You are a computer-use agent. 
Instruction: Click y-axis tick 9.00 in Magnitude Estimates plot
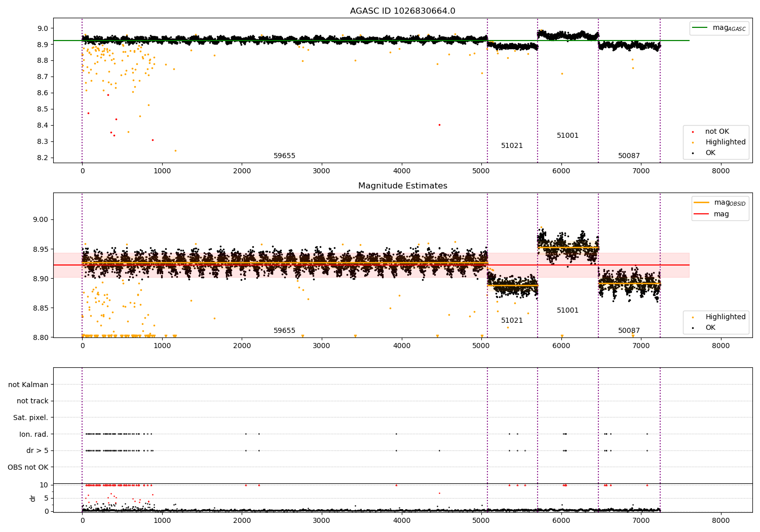click(x=42, y=220)
